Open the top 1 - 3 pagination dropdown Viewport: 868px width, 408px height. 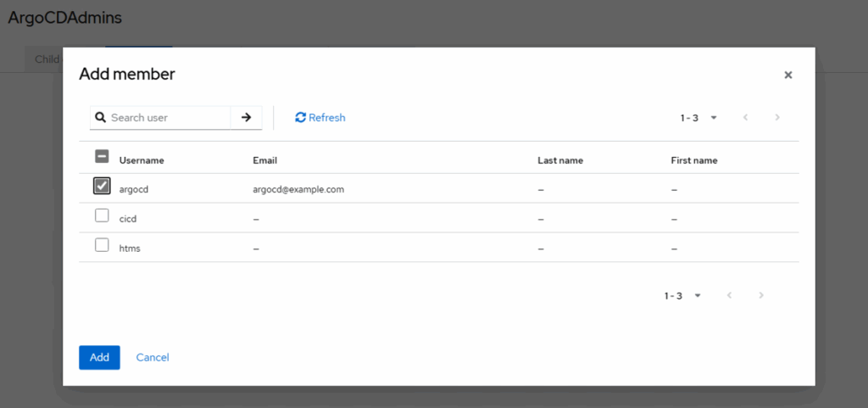(x=699, y=117)
